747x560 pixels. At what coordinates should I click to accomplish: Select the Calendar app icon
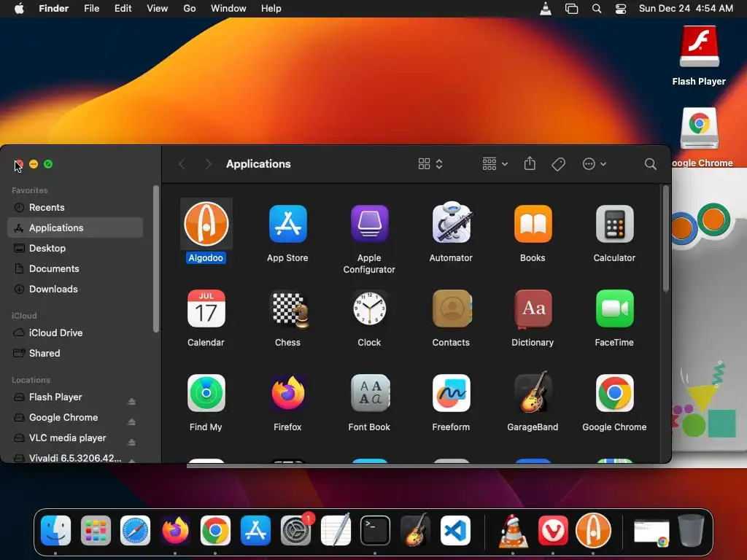(206, 308)
